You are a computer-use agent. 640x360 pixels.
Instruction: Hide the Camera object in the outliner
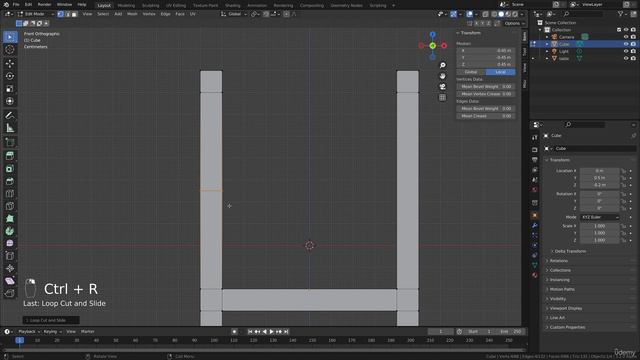(x=626, y=37)
